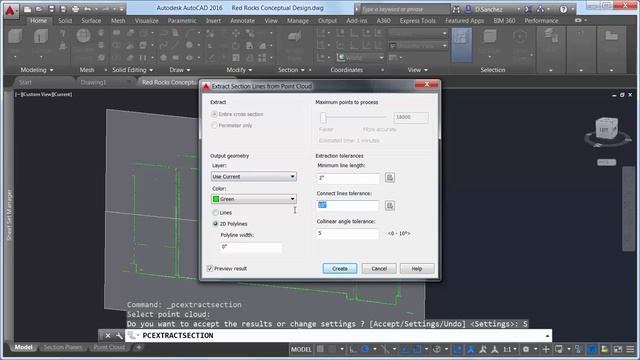Expand the View panel
640x360 pixels.
(418, 70)
